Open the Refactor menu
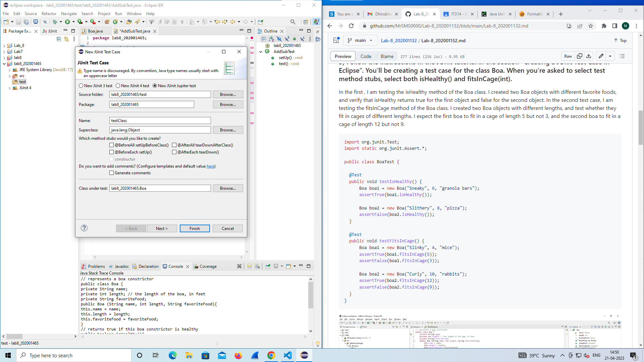Image resolution: width=644 pixels, height=362 pixels. (x=49, y=13)
